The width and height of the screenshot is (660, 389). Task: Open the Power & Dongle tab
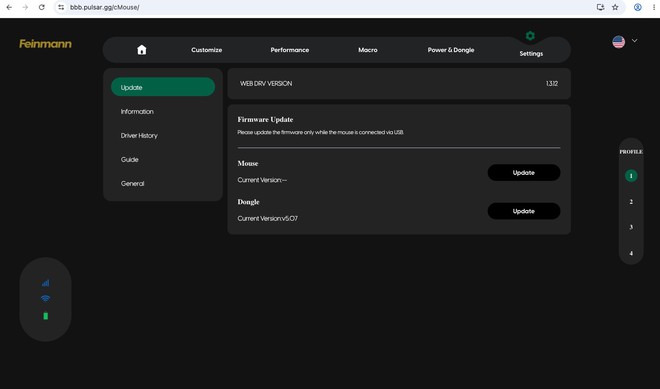[x=451, y=50]
